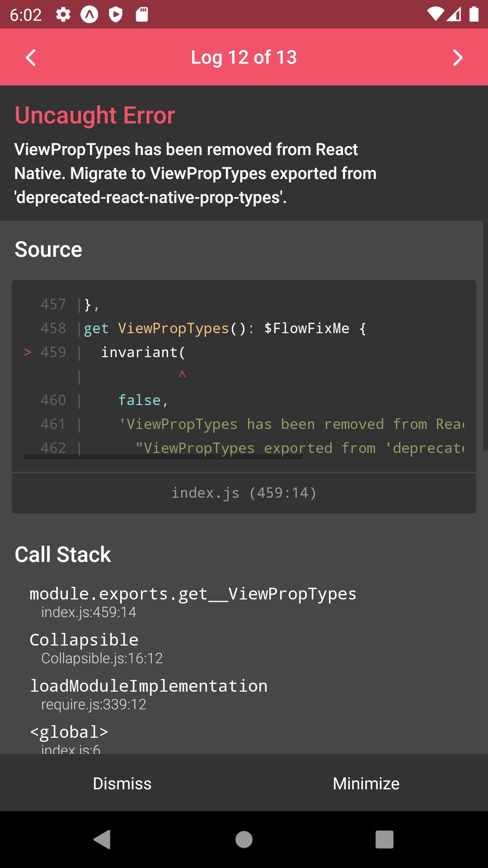
Task: Tap the settings gear status bar icon
Action: 63,14
